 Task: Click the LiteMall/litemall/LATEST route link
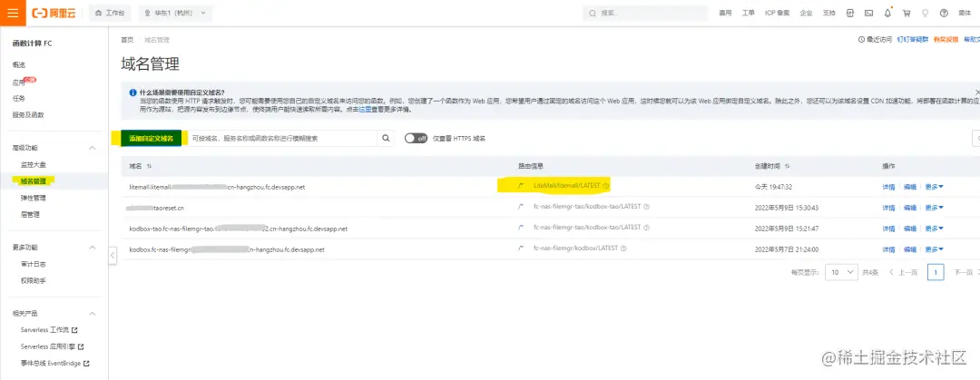tap(567, 186)
